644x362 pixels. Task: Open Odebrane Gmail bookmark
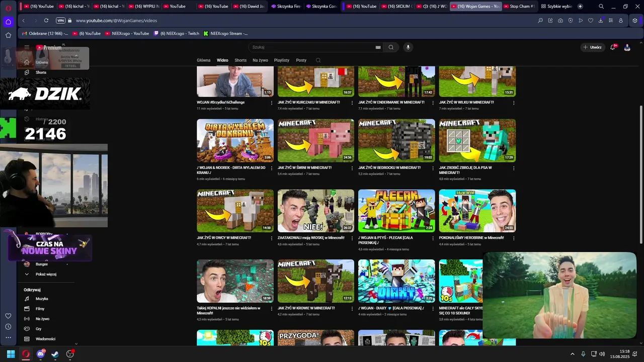[45, 33]
